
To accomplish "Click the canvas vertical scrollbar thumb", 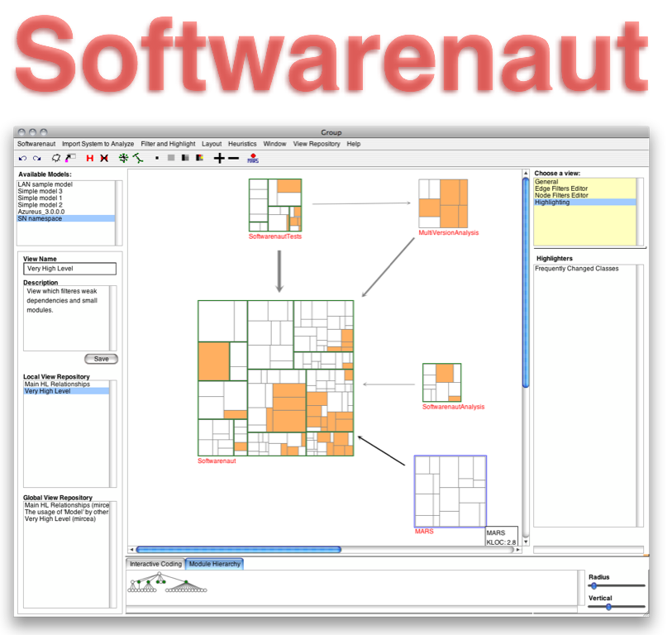I will coord(526,282).
